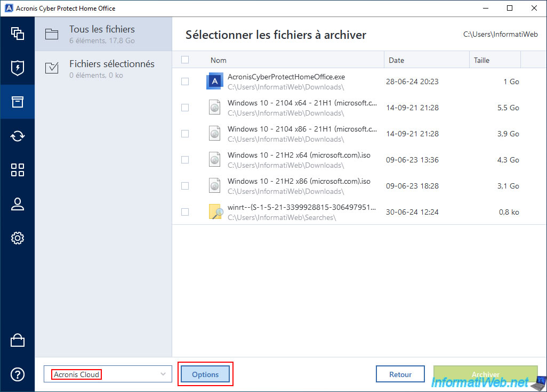The width and height of the screenshot is (547, 392).
Task: Open the store bag icon in sidebar
Action: coord(17,340)
